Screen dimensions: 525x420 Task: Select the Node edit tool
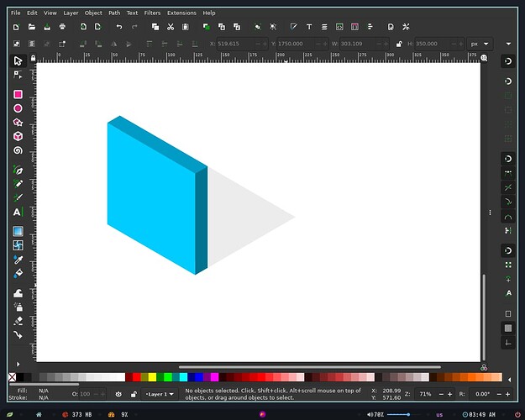pyautogui.click(x=18, y=75)
